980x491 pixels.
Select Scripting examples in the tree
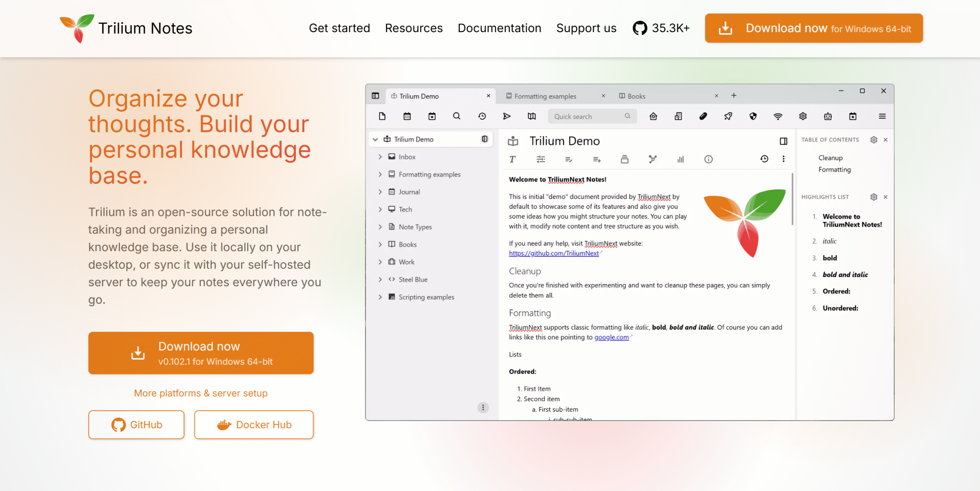tap(426, 297)
